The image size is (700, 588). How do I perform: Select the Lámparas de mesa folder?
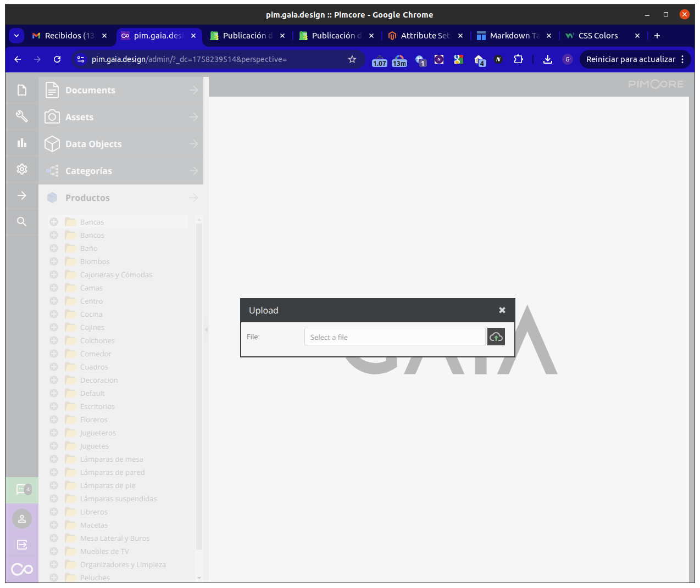coord(112,459)
